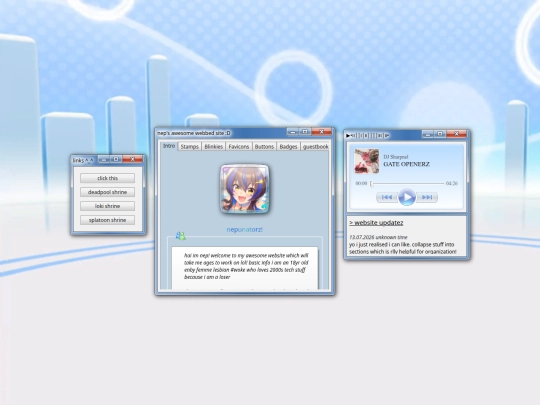Go to the Badges tab
The width and height of the screenshot is (540, 405).
[x=288, y=147]
